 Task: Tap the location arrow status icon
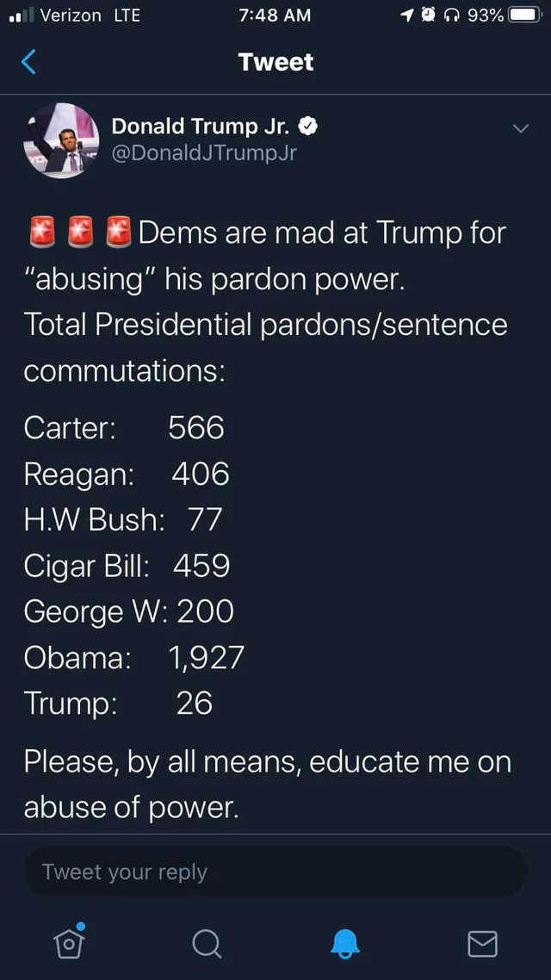pyautogui.click(x=406, y=16)
